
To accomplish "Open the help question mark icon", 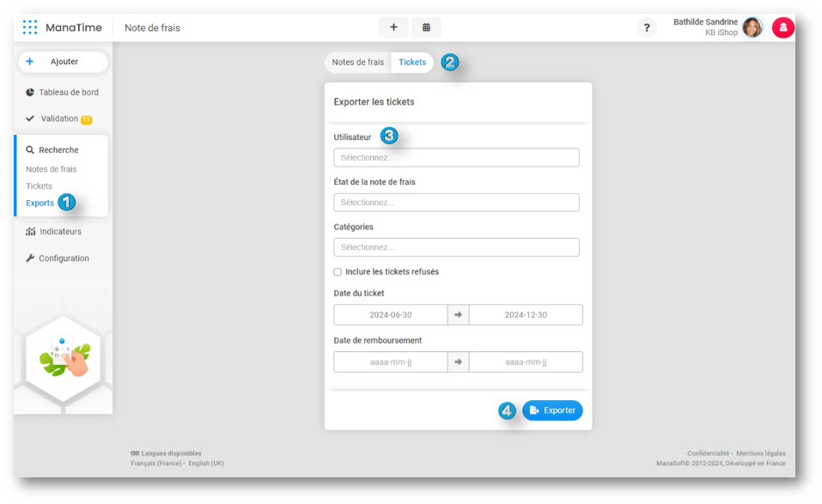I will 646,27.
